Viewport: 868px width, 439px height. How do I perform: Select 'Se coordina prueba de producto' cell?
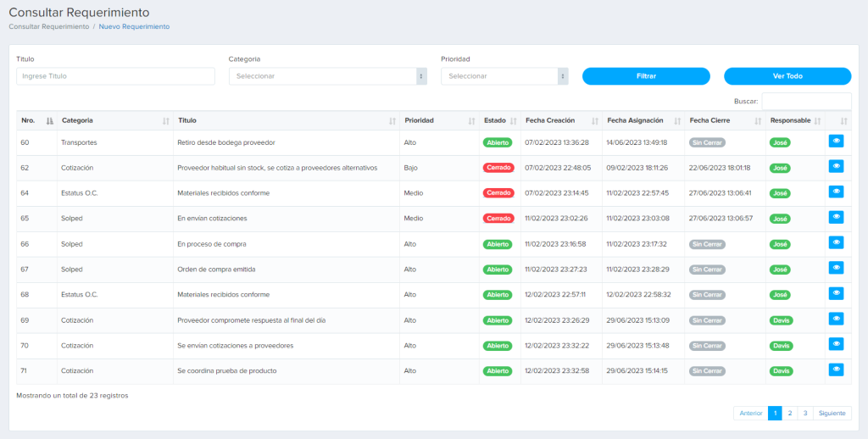pos(227,371)
